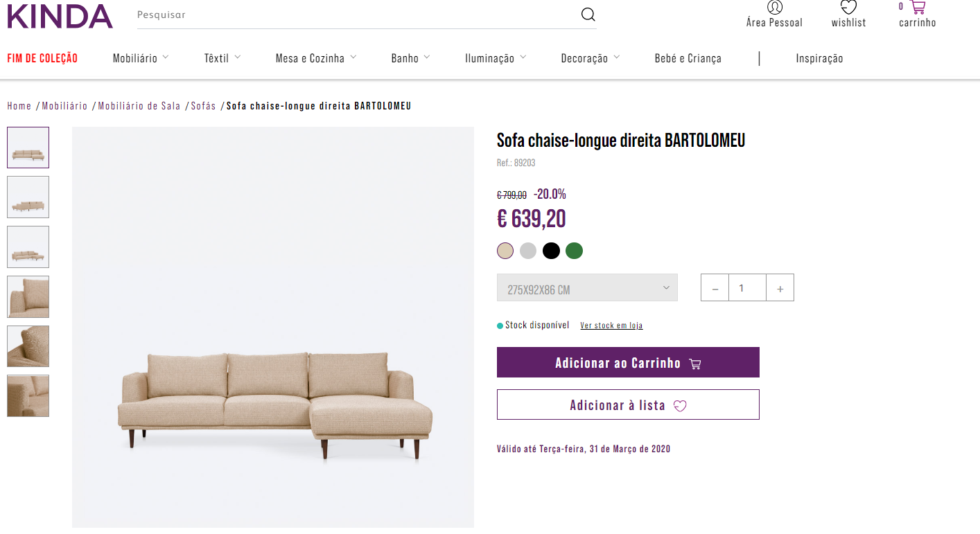Open the 275X92X86 CM size dropdown
Viewport: 980px width, 534px height.
587,288
